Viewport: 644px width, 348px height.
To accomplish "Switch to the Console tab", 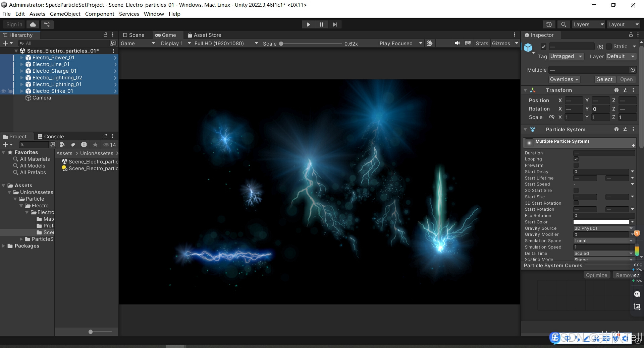I will (51, 136).
